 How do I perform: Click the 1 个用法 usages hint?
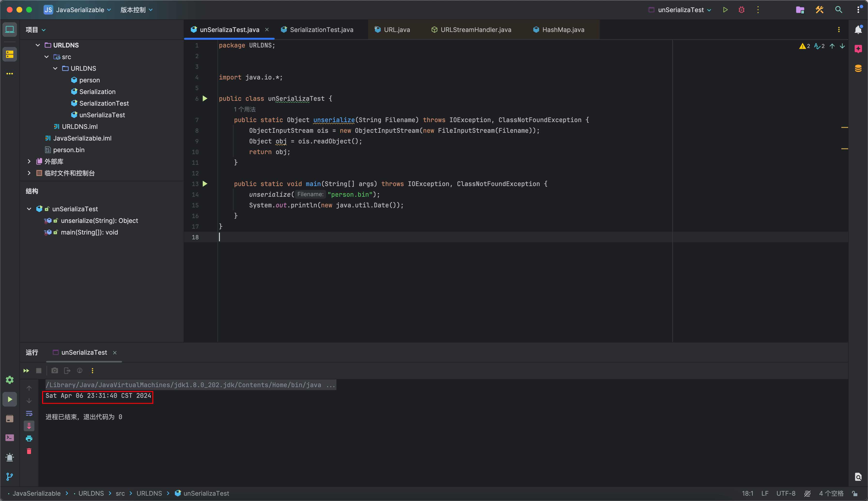coord(245,110)
